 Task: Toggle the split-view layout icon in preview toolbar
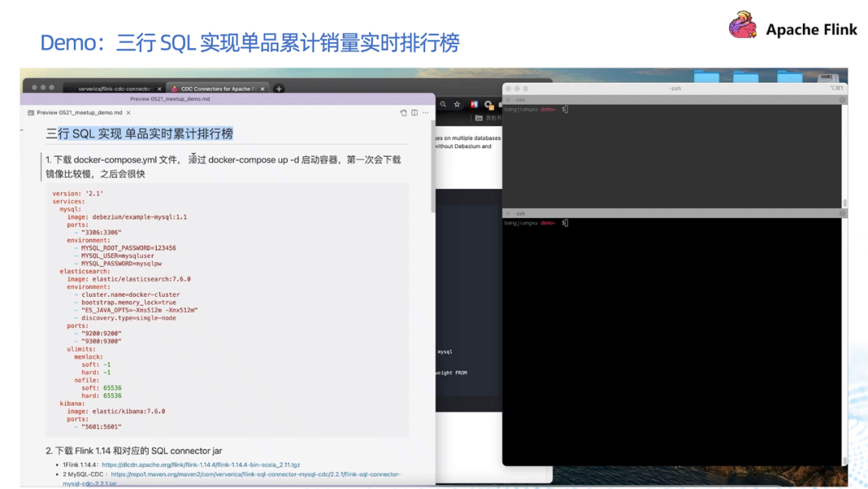414,113
